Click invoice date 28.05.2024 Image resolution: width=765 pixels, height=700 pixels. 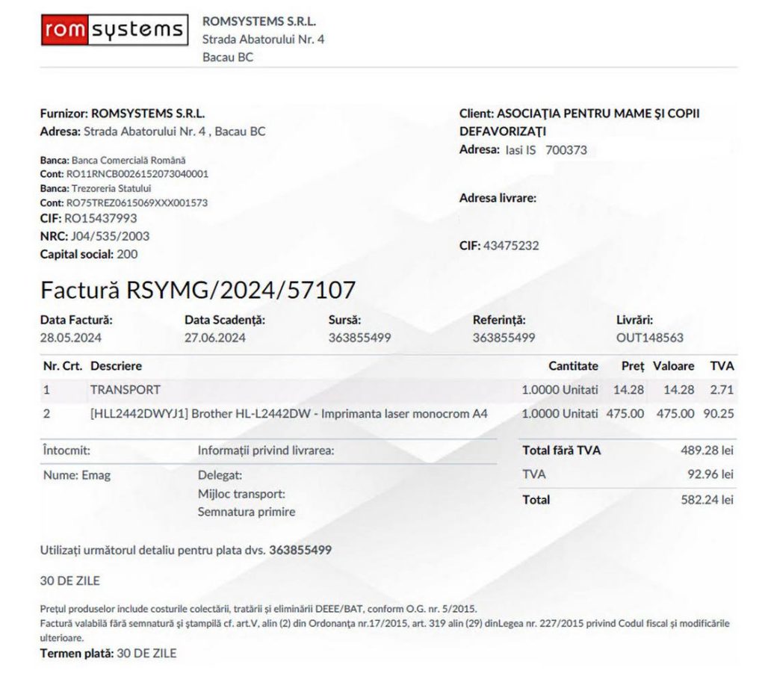pos(70,338)
